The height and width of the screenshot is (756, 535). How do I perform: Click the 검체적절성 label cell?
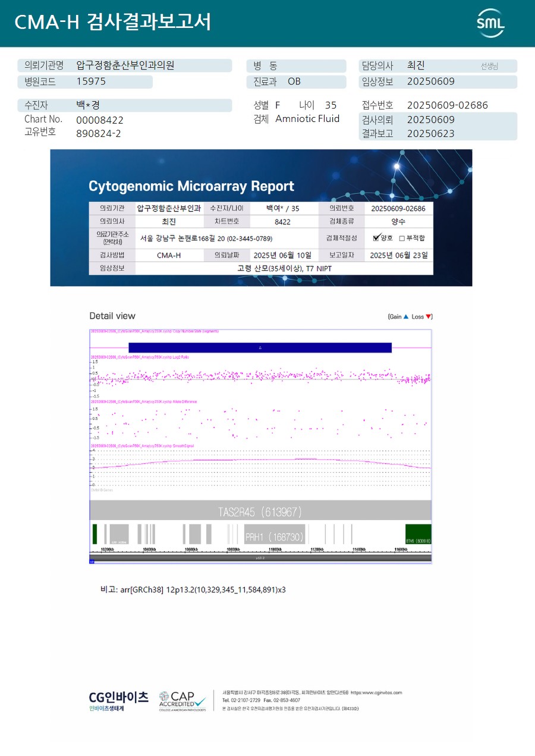click(342, 238)
